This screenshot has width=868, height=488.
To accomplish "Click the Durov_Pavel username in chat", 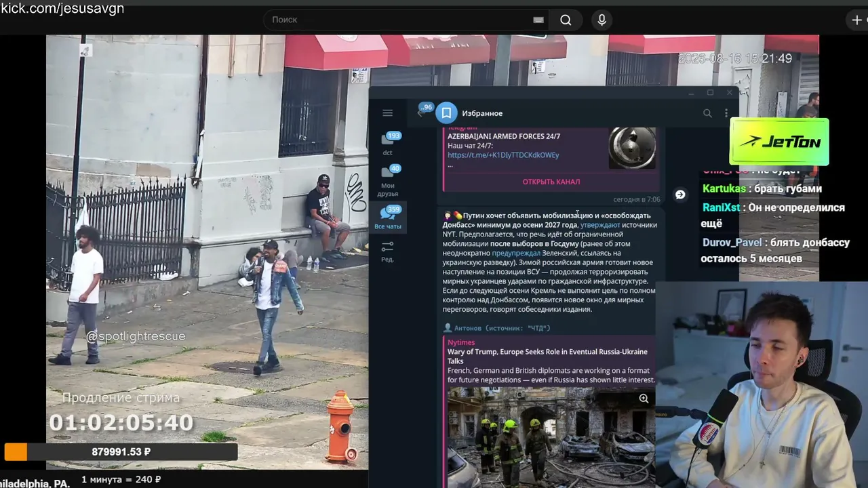I will [732, 242].
